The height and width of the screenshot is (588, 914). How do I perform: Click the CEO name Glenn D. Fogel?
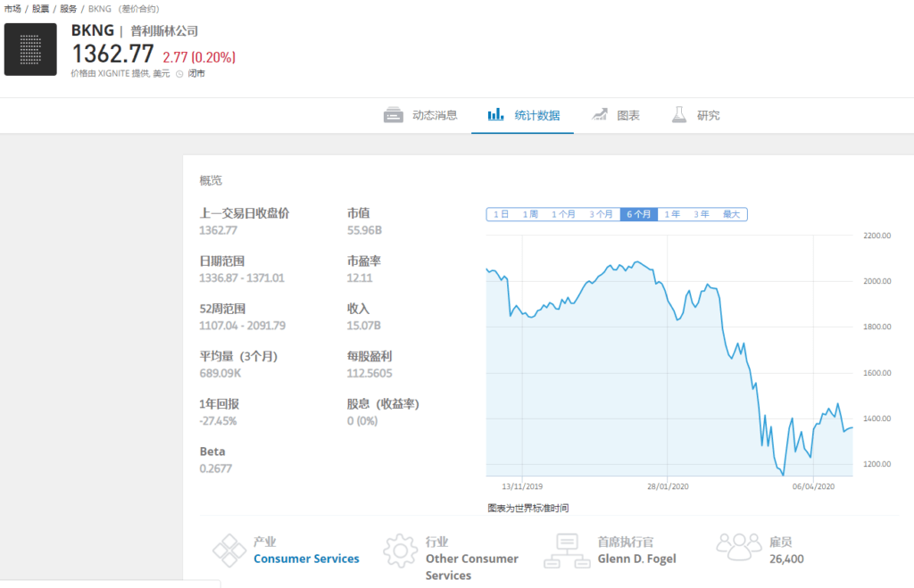pos(637,559)
